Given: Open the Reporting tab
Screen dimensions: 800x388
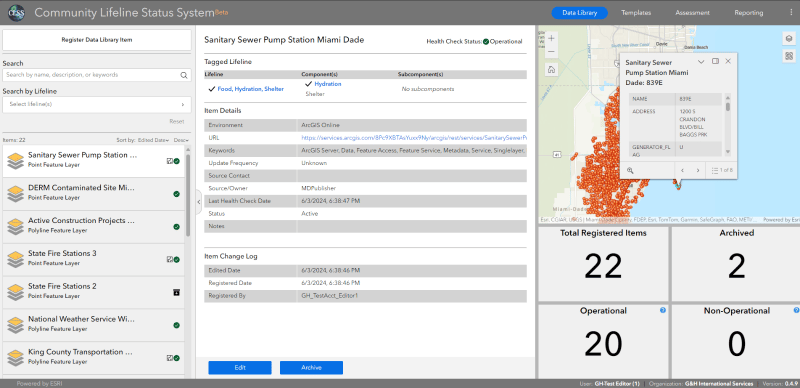Looking at the screenshot, I should point(748,13).
